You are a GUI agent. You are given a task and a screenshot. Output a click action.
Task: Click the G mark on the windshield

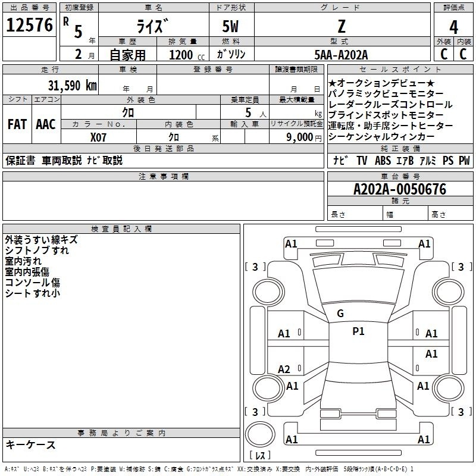(x=340, y=313)
